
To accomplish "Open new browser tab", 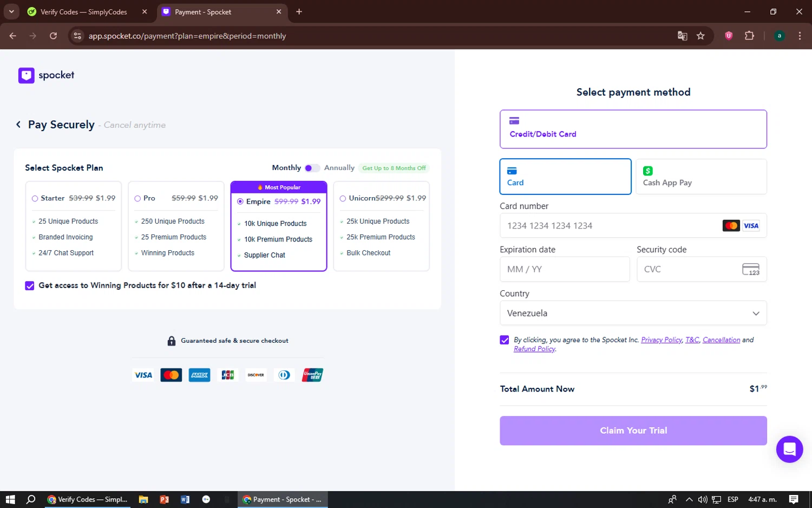I will [x=299, y=11].
